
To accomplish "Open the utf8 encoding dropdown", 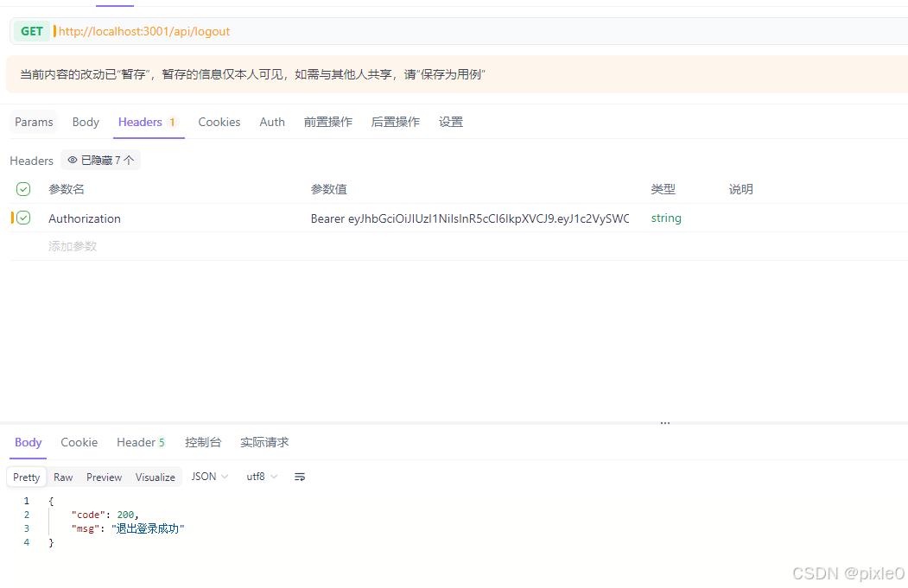I will pos(259,476).
